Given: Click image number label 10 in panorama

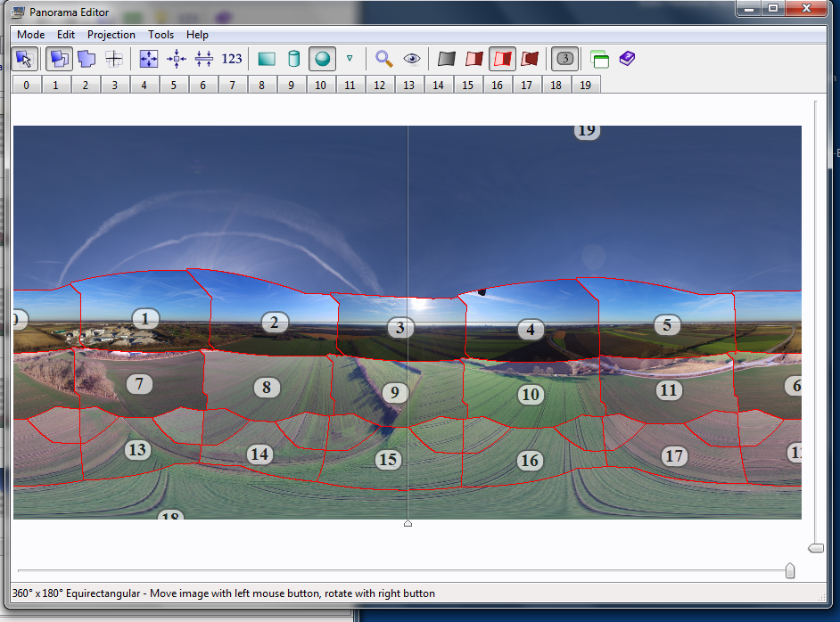Looking at the screenshot, I should click(531, 394).
